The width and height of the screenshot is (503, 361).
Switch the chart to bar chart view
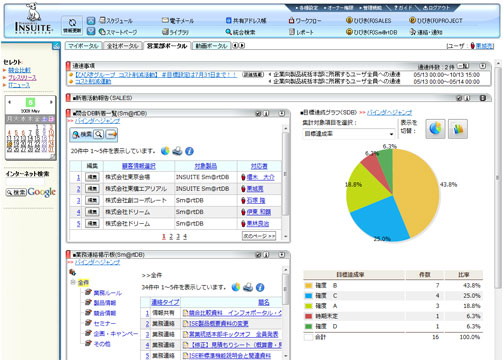click(458, 129)
